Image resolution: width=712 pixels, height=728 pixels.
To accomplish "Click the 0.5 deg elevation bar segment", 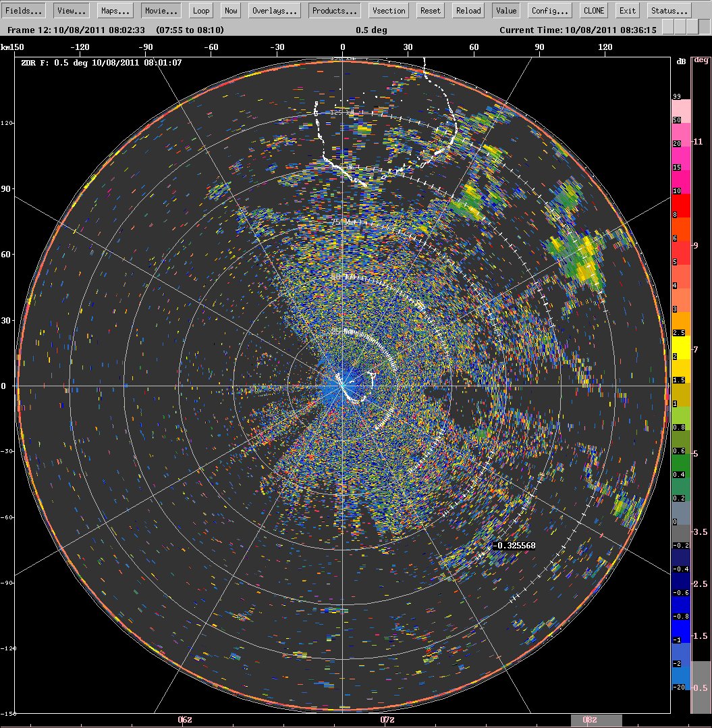I will [701, 687].
